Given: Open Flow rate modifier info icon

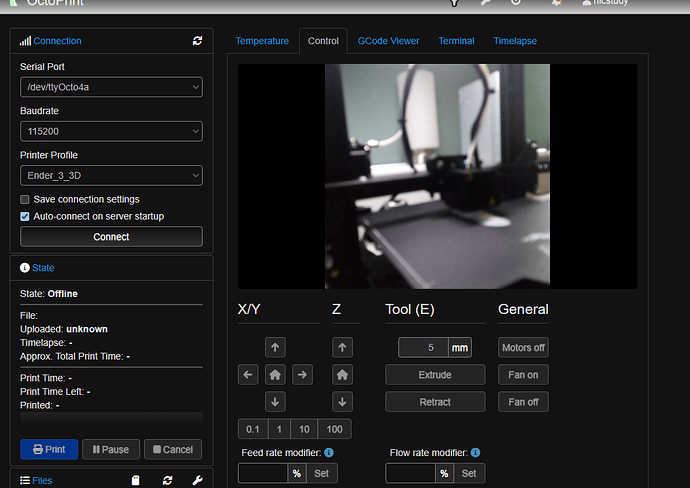Looking at the screenshot, I should point(475,452).
